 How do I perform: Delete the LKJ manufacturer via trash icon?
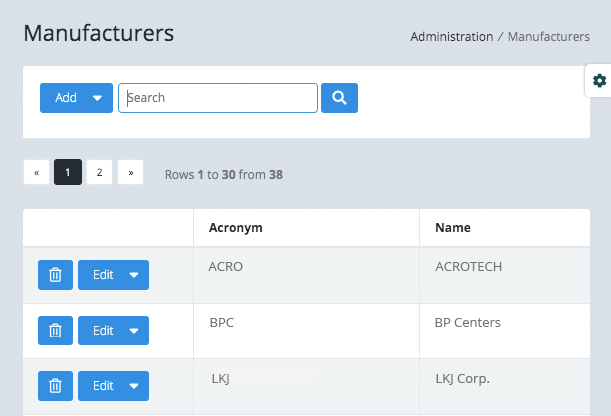click(x=55, y=386)
